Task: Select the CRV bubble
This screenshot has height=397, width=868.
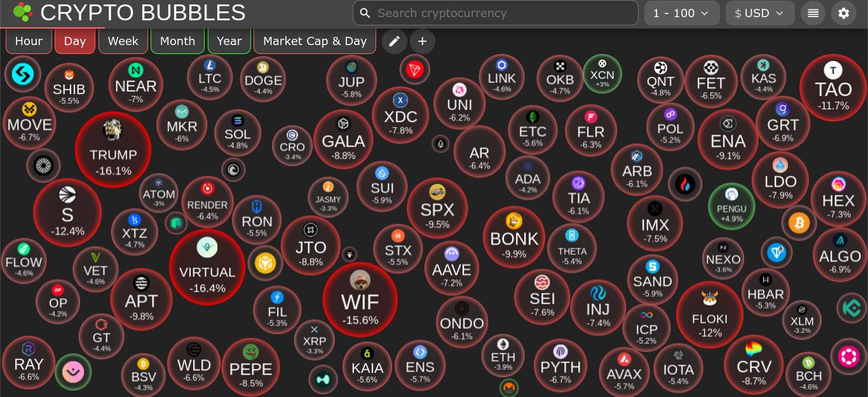Action: (x=754, y=365)
